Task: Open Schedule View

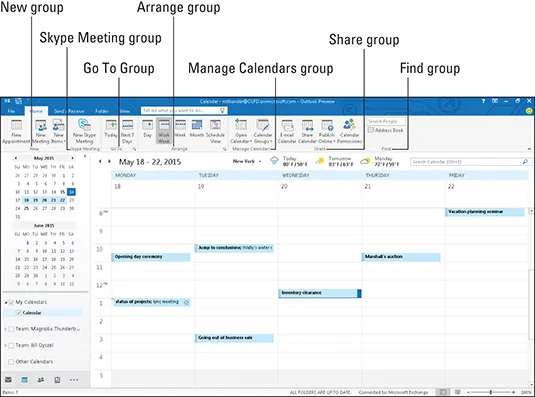Action: click(x=215, y=132)
